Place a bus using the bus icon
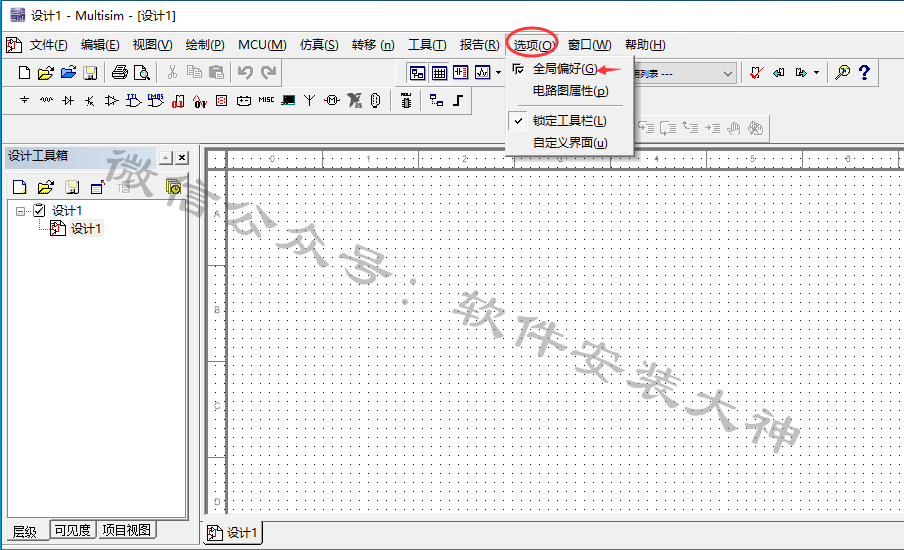 tap(458, 100)
